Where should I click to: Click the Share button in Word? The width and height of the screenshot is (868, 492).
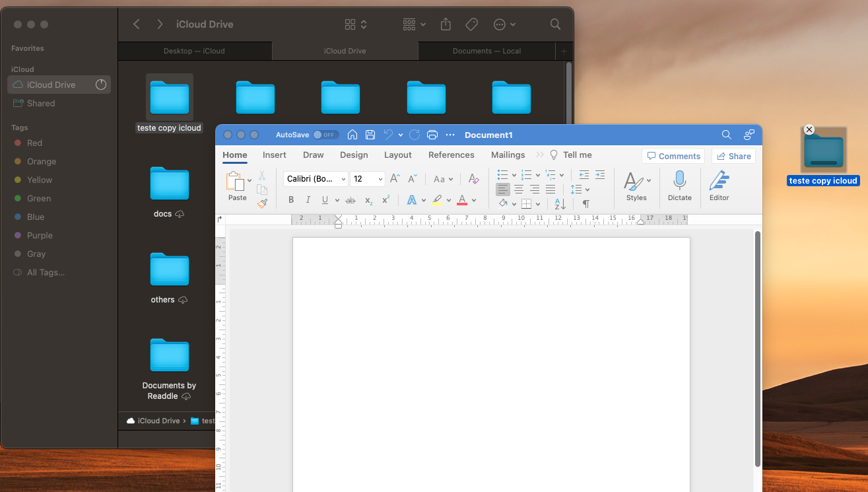click(x=733, y=156)
